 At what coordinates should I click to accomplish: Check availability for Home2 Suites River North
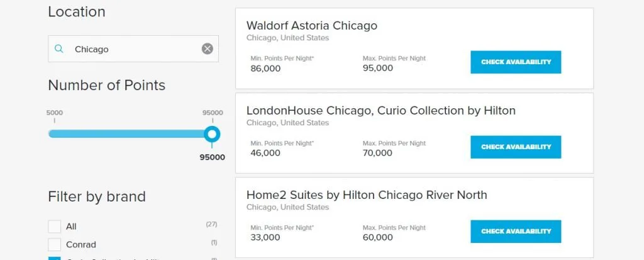(x=516, y=231)
